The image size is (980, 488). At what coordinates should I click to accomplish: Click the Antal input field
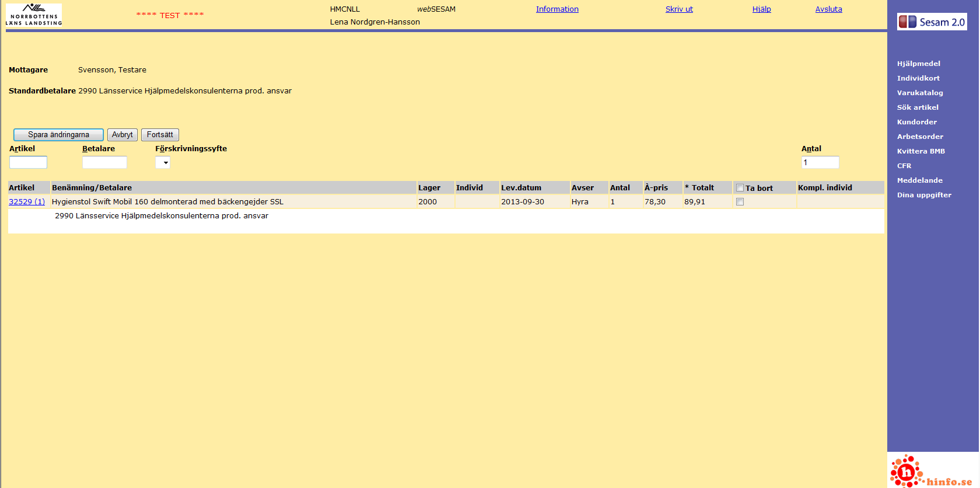tap(820, 162)
